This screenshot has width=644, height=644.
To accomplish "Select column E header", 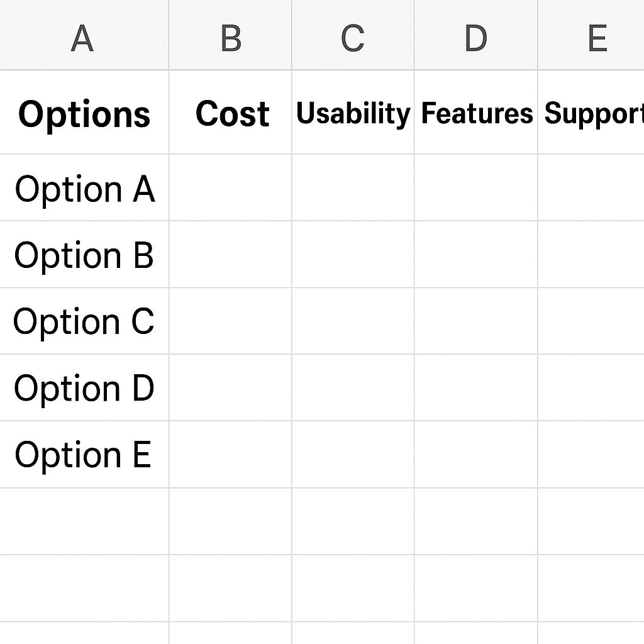I will [x=591, y=35].
